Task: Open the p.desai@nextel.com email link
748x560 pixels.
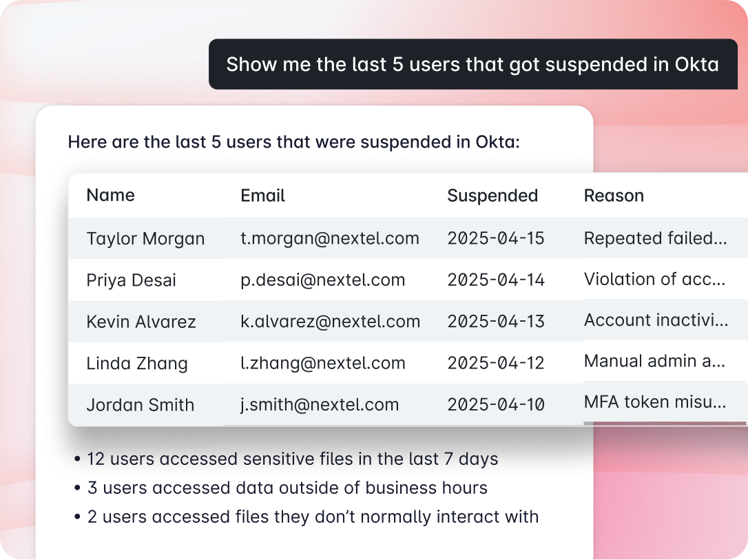Action: tap(322, 280)
